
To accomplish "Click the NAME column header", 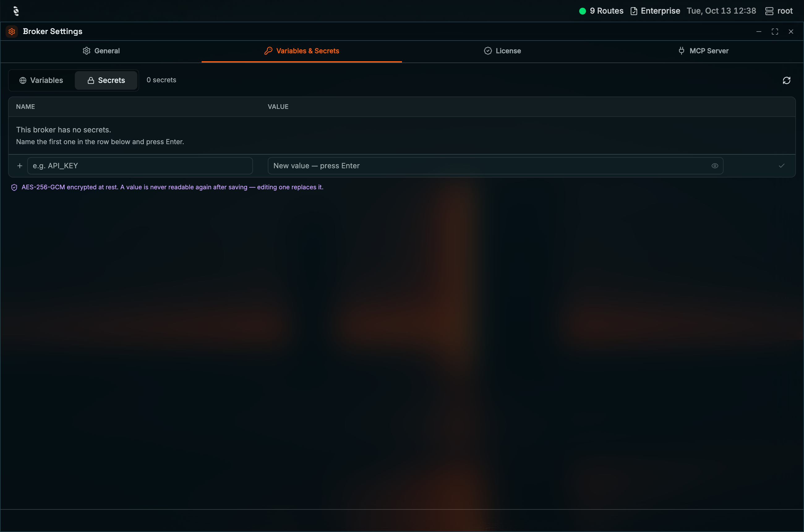I will pyautogui.click(x=25, y=107).
